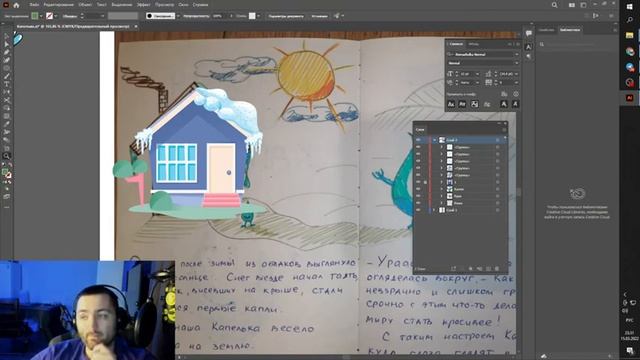Select the Type (T) tool

point(7,84)
